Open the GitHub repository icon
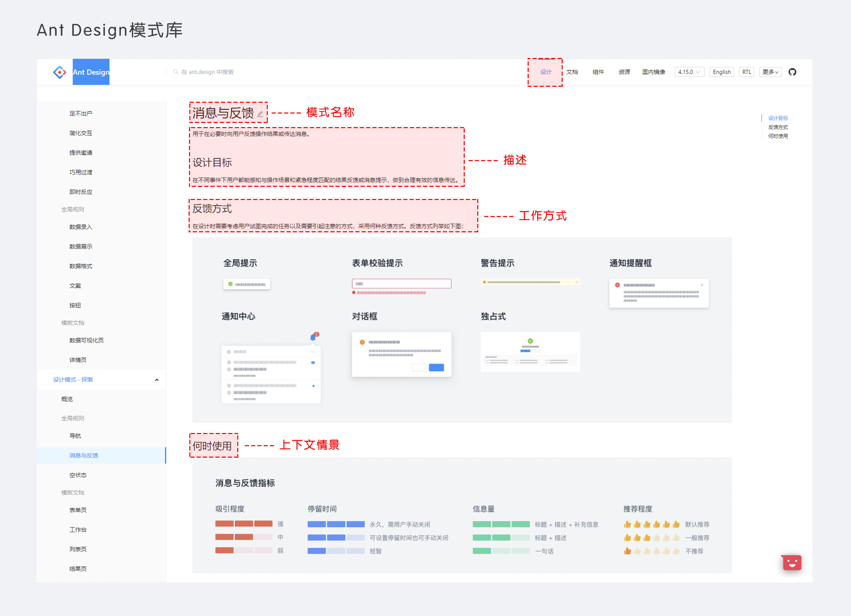 tap(792, 72)
